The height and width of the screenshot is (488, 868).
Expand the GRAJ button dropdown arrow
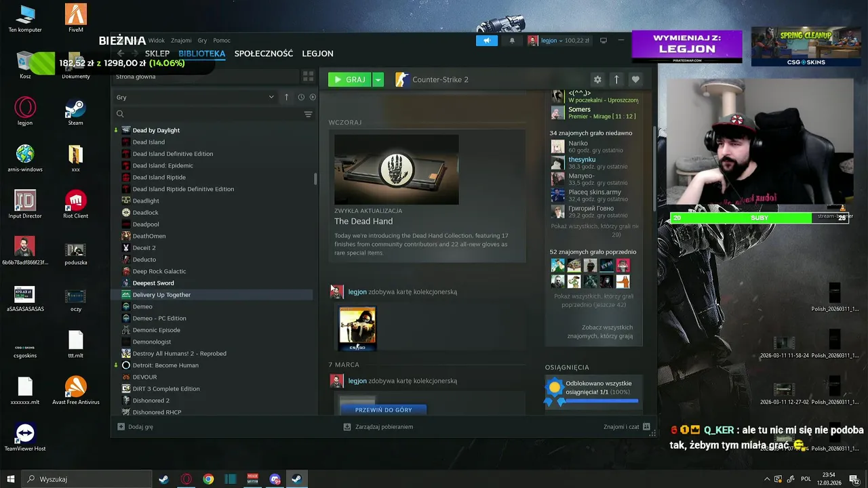(378, 79)
